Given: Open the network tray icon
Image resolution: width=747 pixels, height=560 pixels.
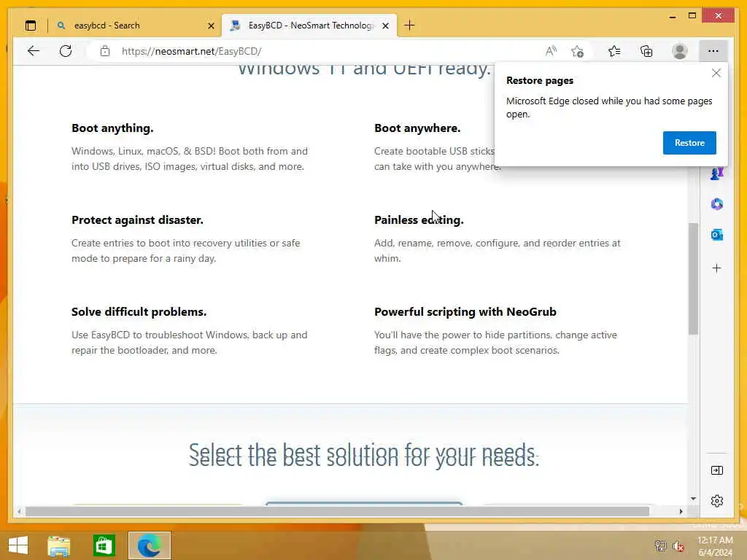Looking at the screenshot, I should (660, 545).
